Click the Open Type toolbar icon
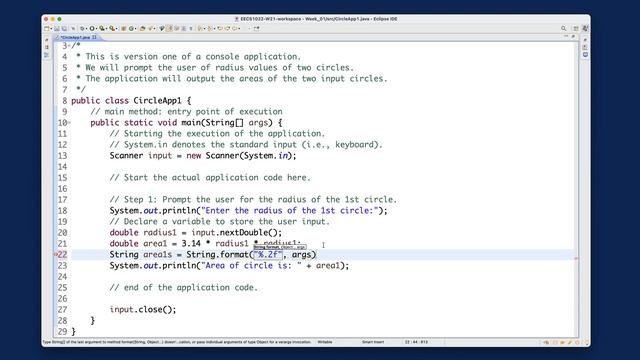The height and width of the screenshot is (360, 640). (x=142, y=29)
